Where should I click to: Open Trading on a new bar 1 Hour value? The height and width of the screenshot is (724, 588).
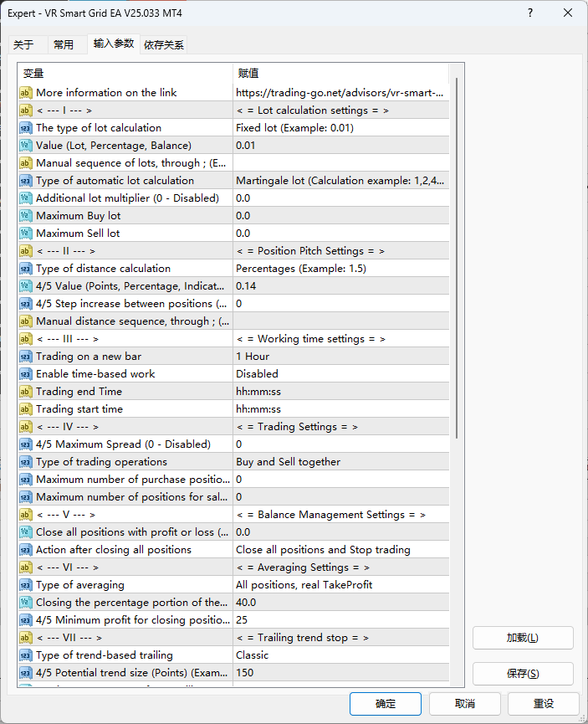click(x=340, y=357)
